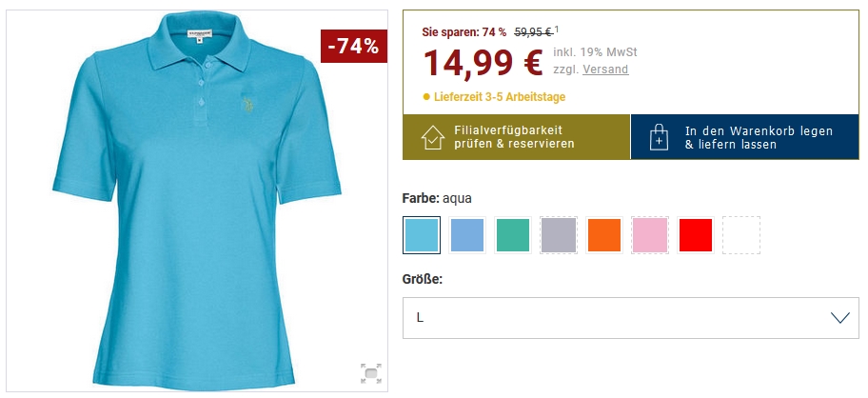Open the Größe size dropdown
The image size is (868, 398).
(630, 318)
